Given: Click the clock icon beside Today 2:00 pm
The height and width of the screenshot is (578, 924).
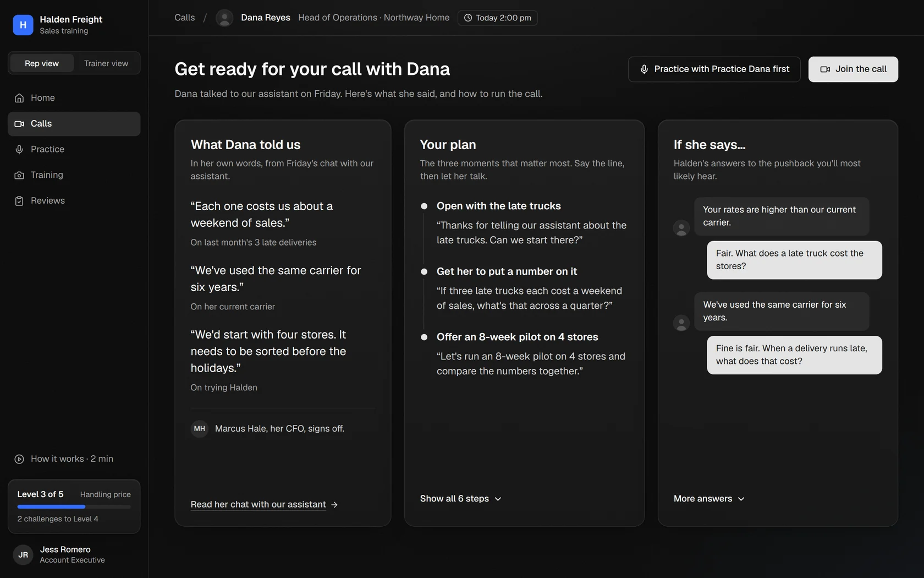Looking at the screenshot, I should (x=468, y=18).
